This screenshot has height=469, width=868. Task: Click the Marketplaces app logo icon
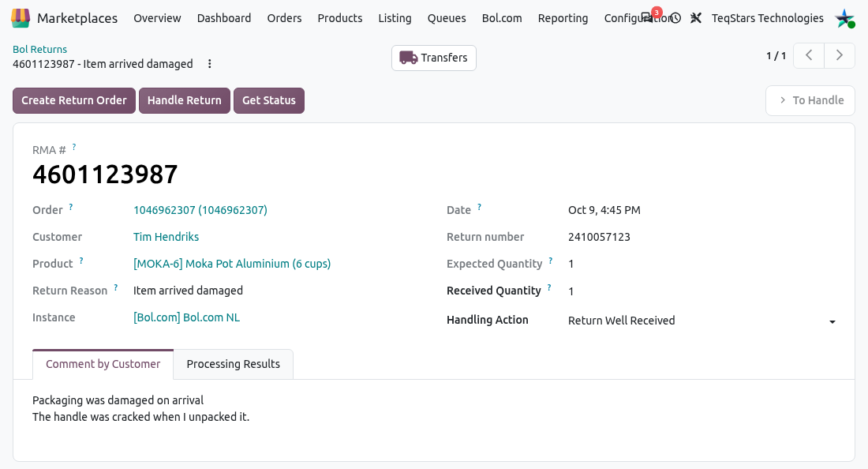(x=21, y=17)
